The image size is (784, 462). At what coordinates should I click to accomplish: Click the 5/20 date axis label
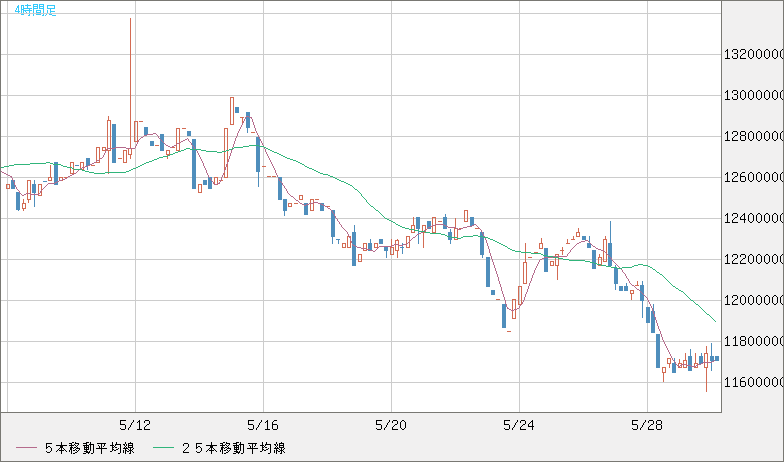[391, 426]
